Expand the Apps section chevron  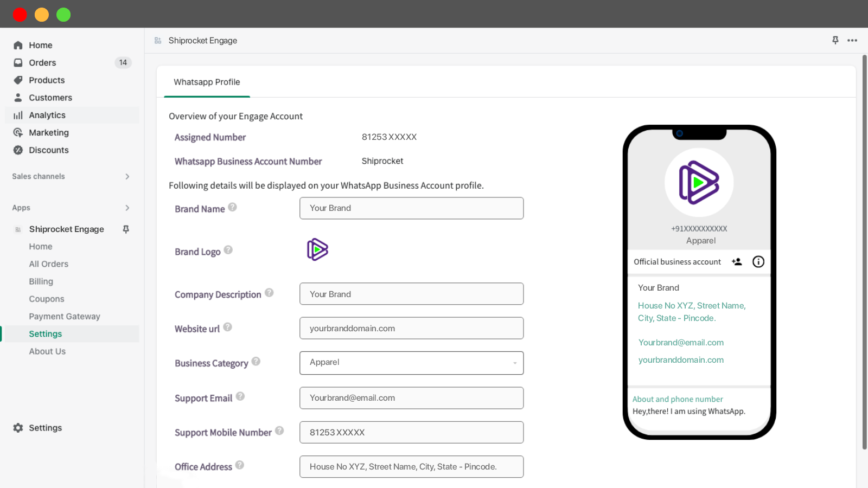(x=127, y=208)
